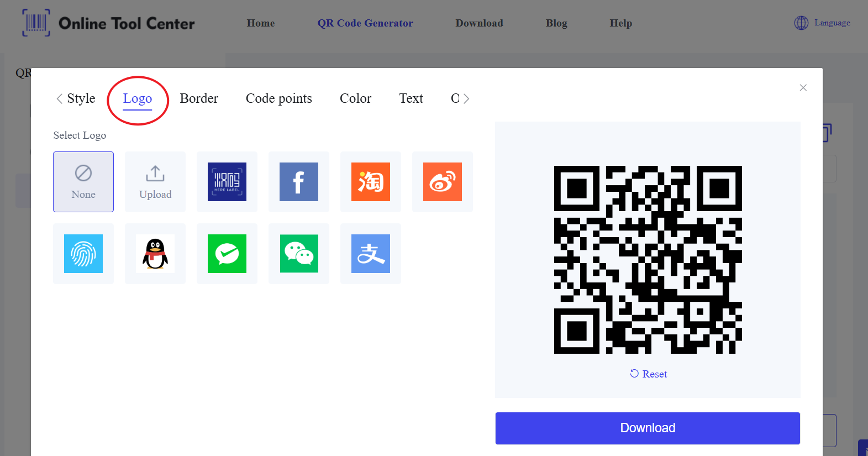
Task: Click the blue Download button
Action: click(648, 428)
